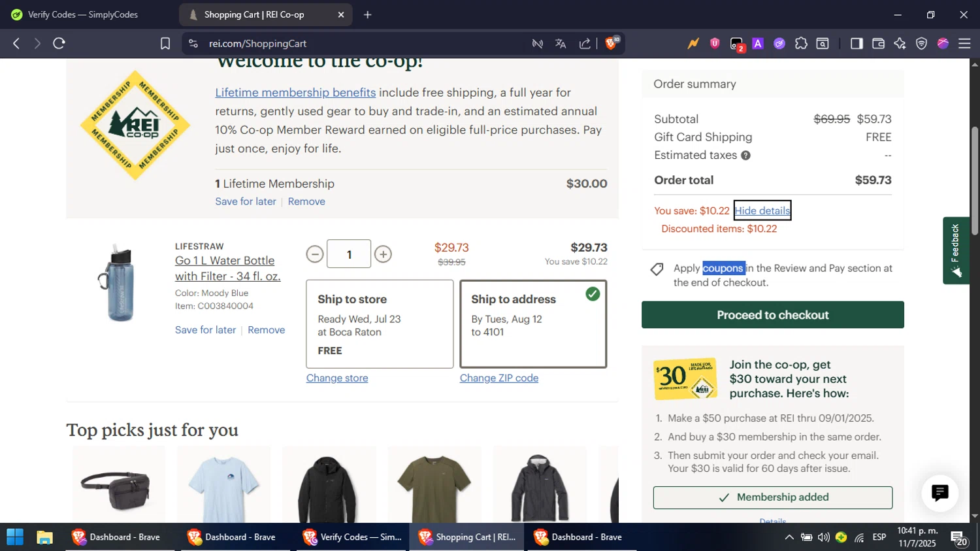Open the Wi-Fi network tray icon
The height and width of the screenshot is (551, 980).
click(859, 537)
